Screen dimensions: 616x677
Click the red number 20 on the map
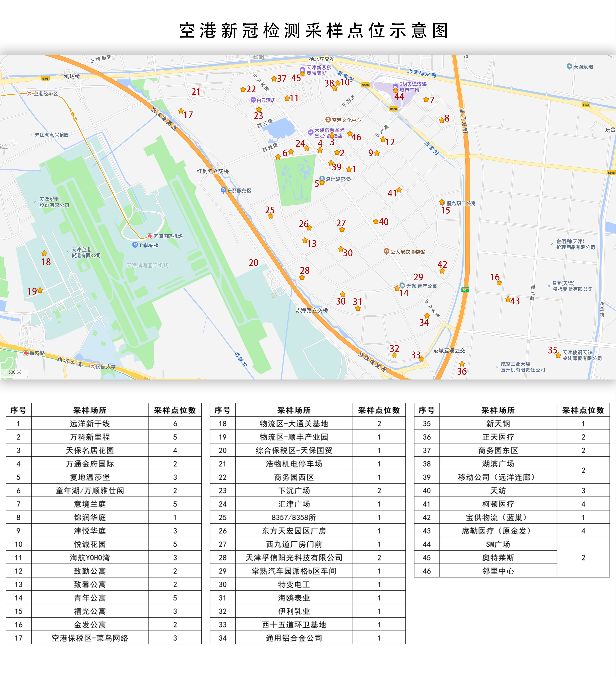[253, 263]
